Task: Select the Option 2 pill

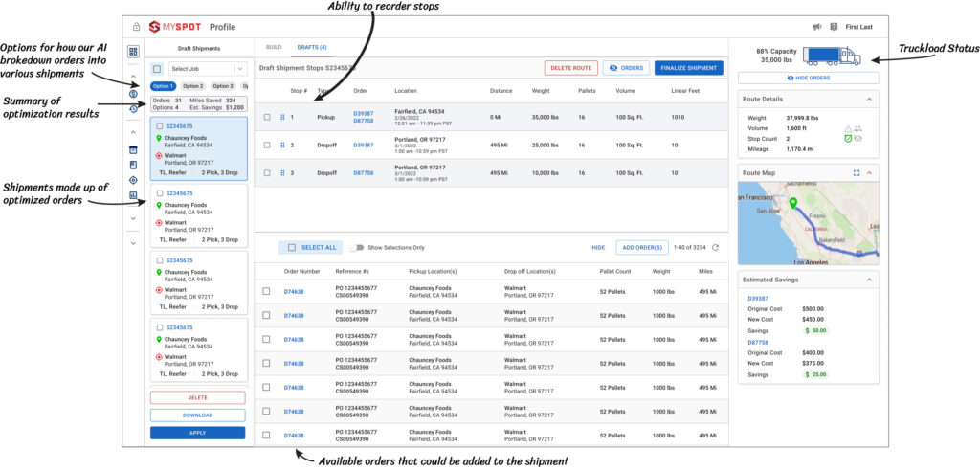Action: 193,86
